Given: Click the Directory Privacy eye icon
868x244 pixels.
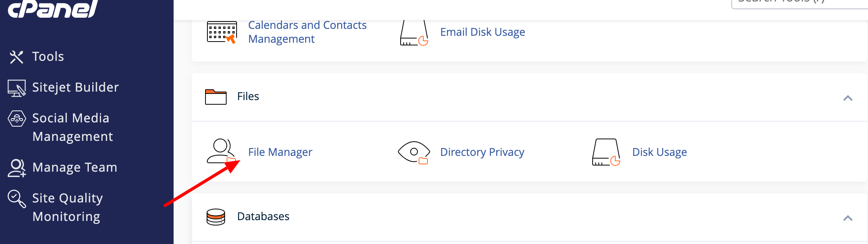Looking at the screenshot, I should pos(414,152).
